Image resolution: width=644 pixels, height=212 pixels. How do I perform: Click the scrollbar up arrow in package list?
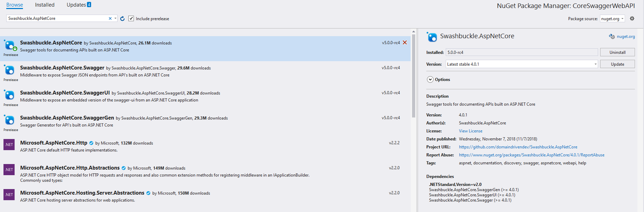click(413, 31)
